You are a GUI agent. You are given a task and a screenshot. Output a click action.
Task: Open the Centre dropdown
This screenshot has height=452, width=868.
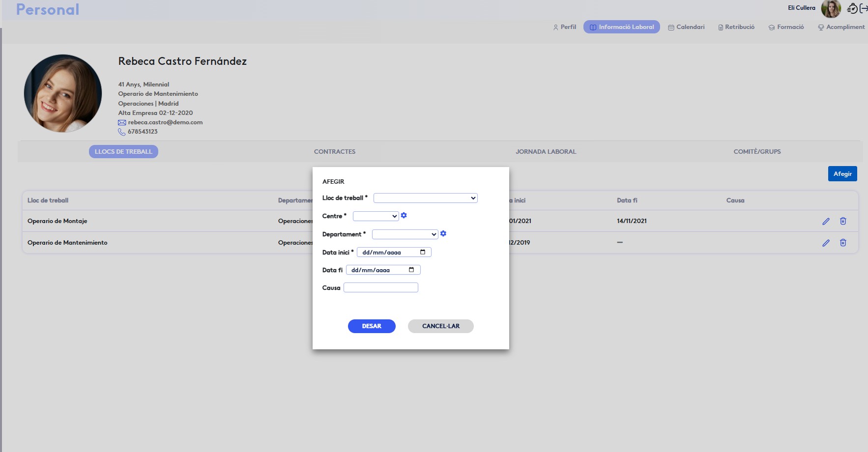point(376,216)
